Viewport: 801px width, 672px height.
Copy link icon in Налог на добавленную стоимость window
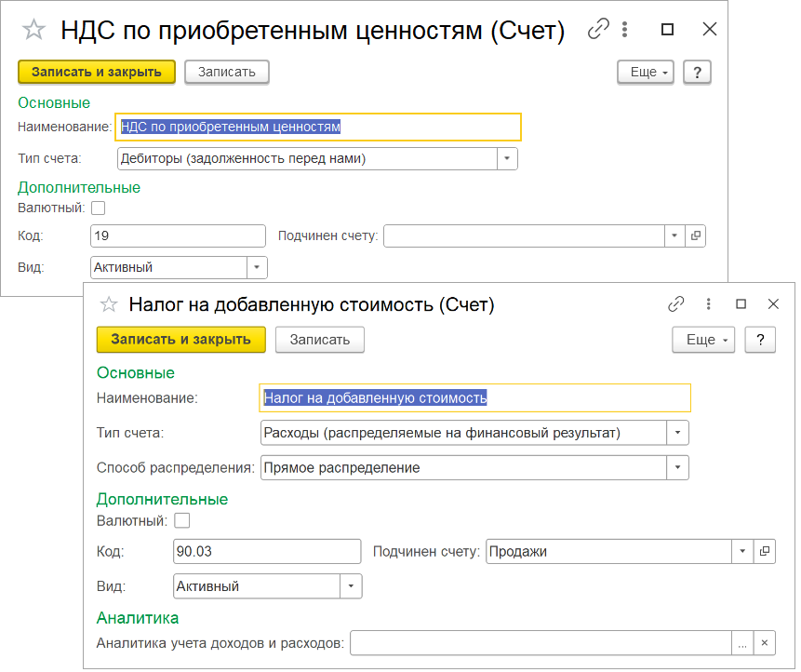676,304
